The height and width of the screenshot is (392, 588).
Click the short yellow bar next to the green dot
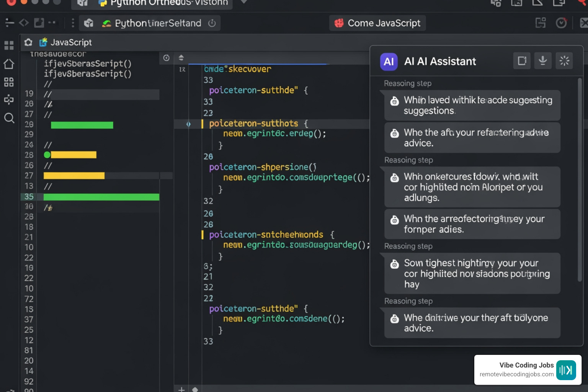point(73,155)
